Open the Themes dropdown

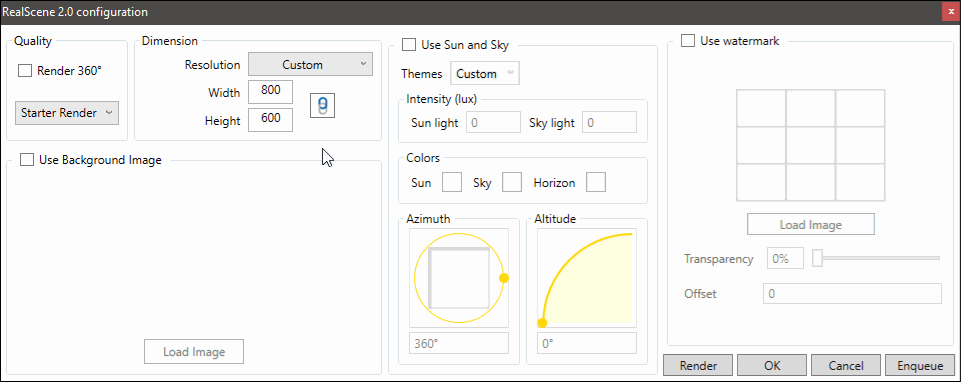(485, 74)
